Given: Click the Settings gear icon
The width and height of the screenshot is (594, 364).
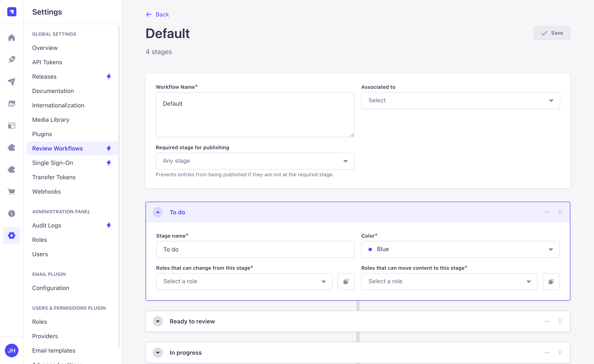Looking at the screenshot, I should [x=12, y=235].
